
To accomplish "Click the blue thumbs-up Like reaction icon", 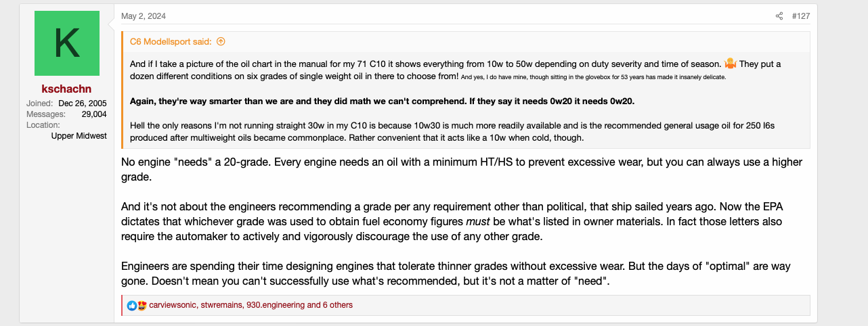I will 132,305.
